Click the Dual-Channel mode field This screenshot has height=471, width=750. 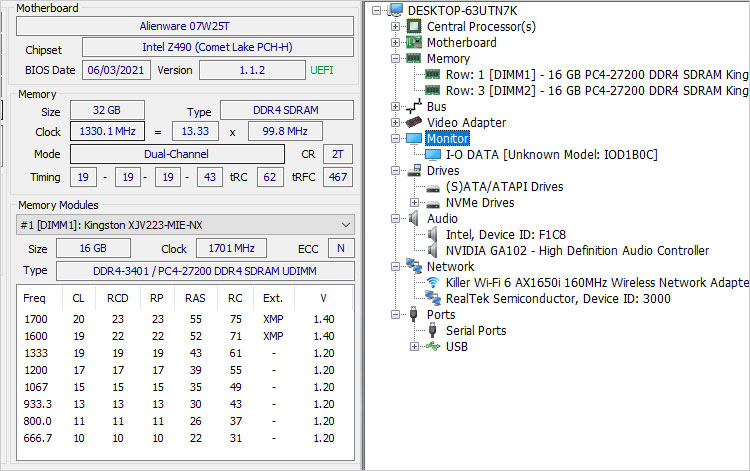pyautogui.click(x=177, y=154)
